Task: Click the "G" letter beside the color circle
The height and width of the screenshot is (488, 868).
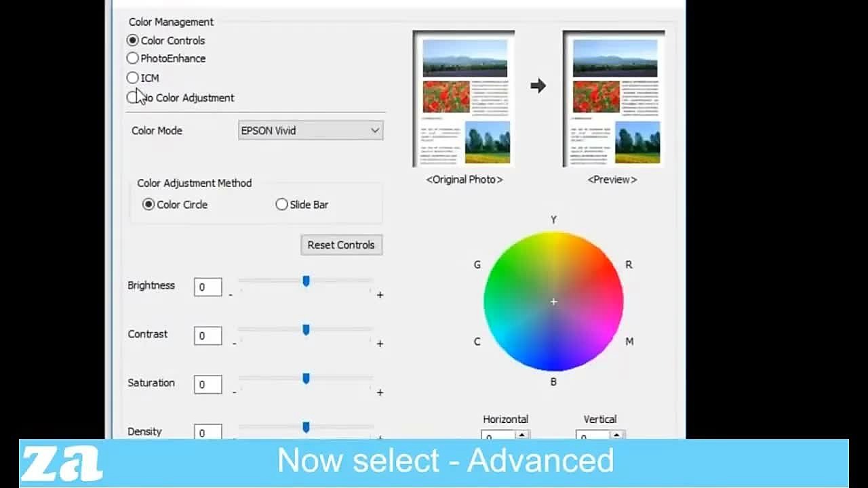Action: [477, 265]
